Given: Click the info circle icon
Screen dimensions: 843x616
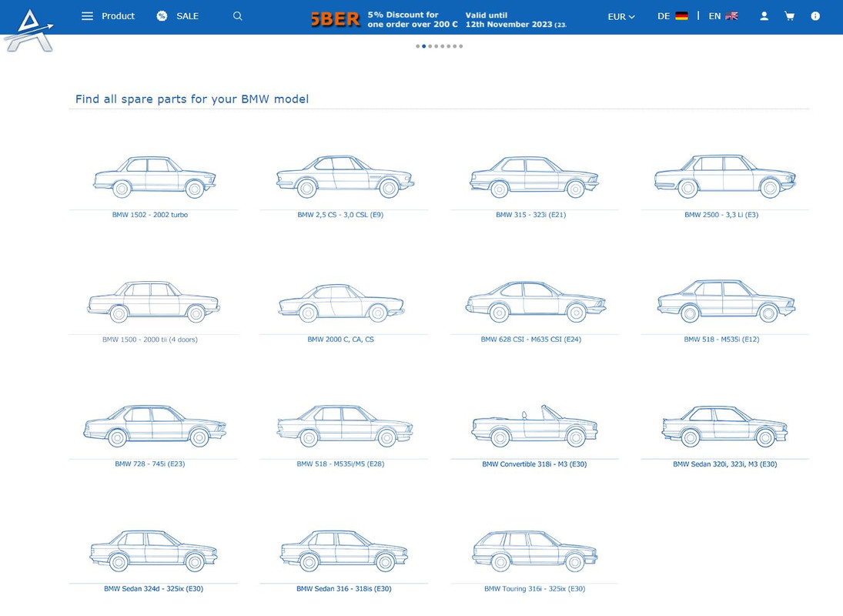Looking at the screenshot, I should point(815,16).
